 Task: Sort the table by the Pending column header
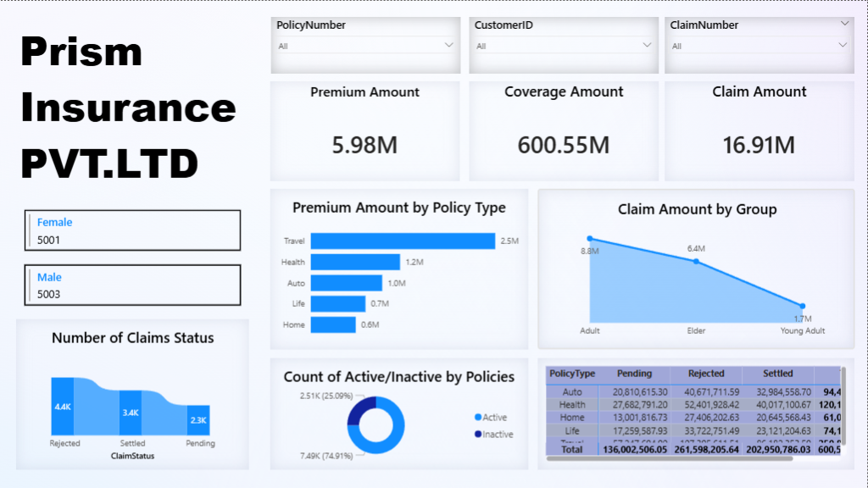(x=635, y=374)
